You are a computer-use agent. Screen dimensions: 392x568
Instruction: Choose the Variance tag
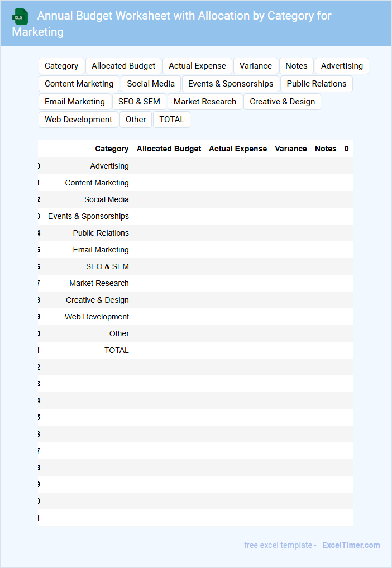point(255,66)
